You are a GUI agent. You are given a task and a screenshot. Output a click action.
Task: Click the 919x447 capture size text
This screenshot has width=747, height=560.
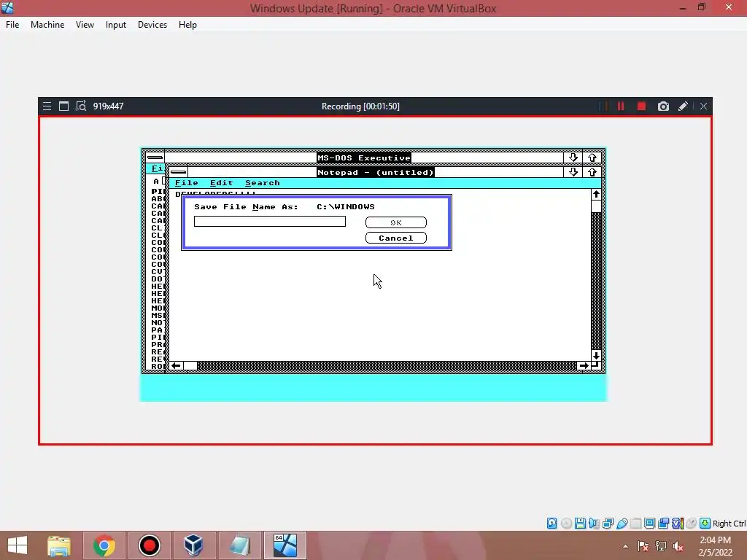tap(108, 106)
